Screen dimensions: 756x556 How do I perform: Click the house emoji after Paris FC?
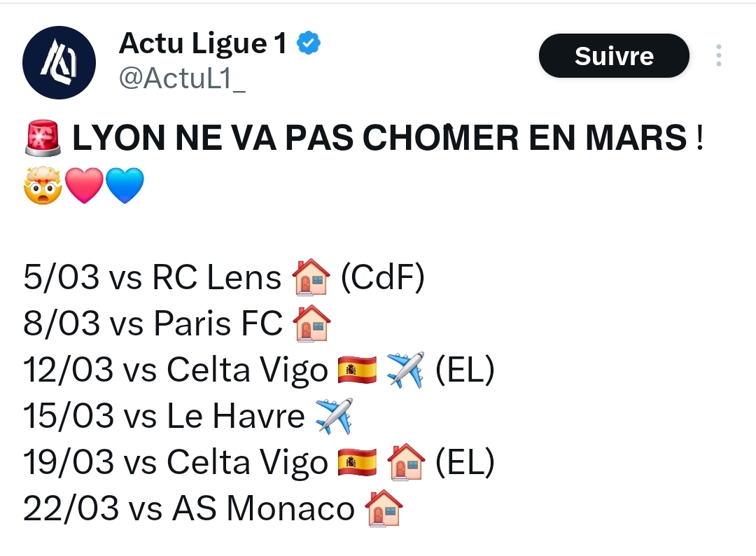tap(311, 324)
